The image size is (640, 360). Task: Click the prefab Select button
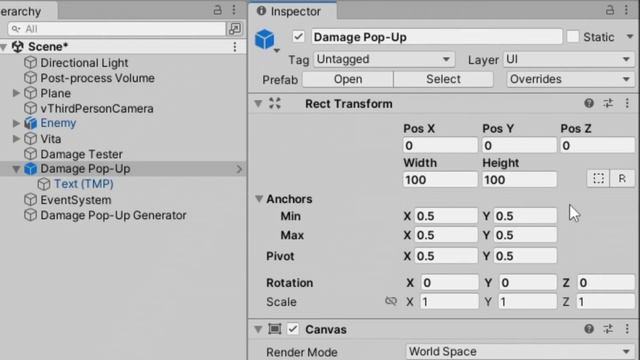click(x=443, y=79)
